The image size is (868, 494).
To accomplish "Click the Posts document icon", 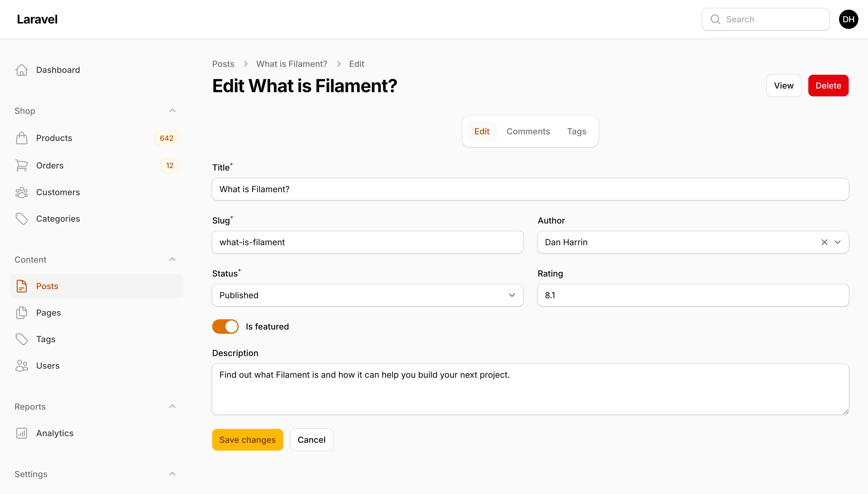I will coord(22,286).
